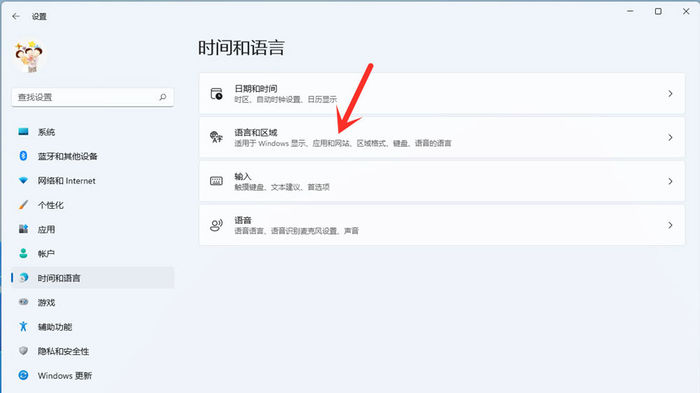Open 帐户 settings page
Viewport: 700px width, 393px height.
[92, 254]
